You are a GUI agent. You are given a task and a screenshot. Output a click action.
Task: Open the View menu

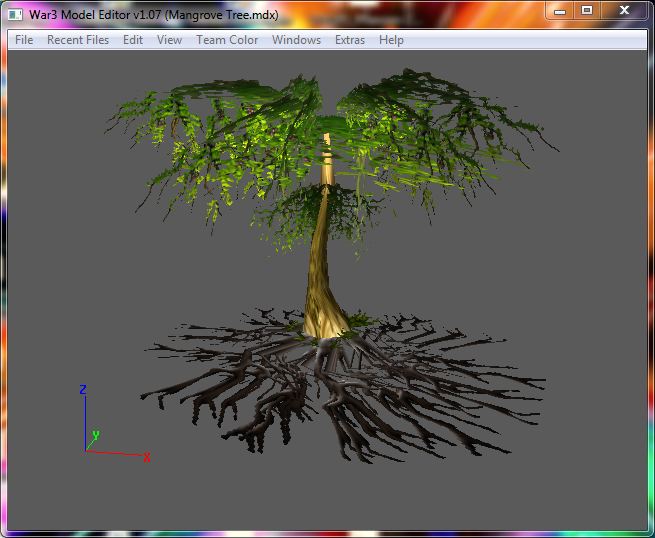169,40
